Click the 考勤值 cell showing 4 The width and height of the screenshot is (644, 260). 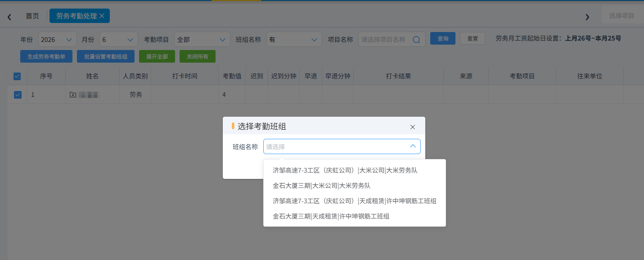[x=232, y=95]
